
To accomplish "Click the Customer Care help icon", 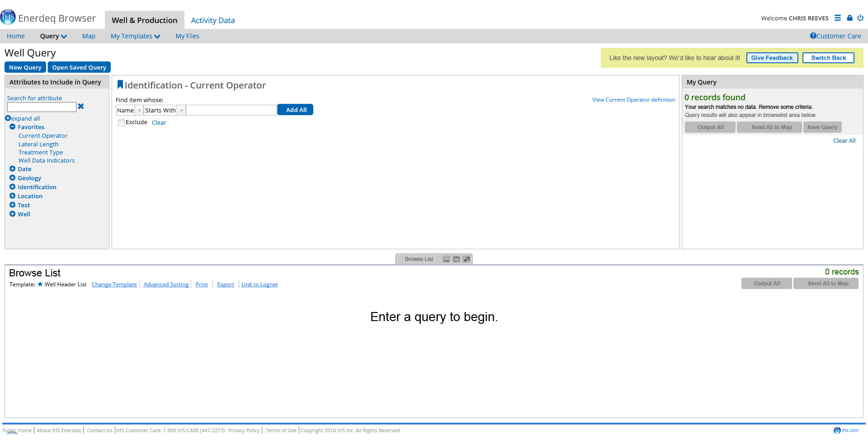I will (x=813, y=36).
